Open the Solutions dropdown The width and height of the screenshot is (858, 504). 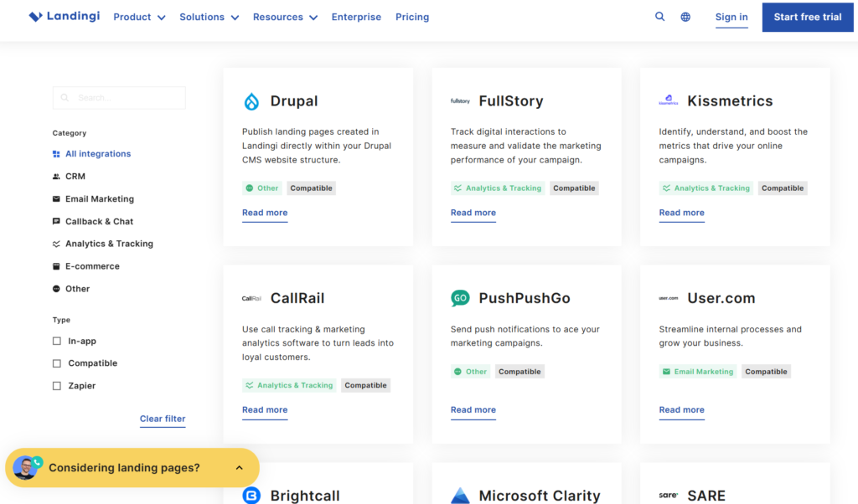209,17
